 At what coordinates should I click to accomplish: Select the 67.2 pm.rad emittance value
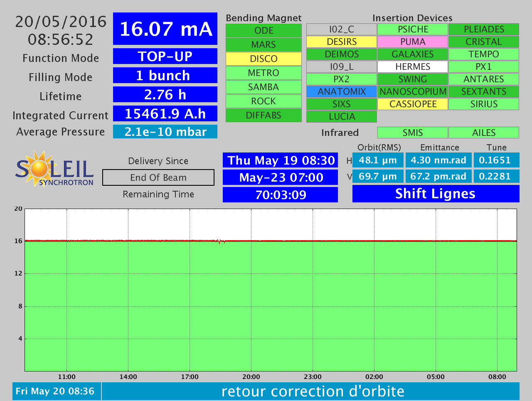tap(438, 176)
